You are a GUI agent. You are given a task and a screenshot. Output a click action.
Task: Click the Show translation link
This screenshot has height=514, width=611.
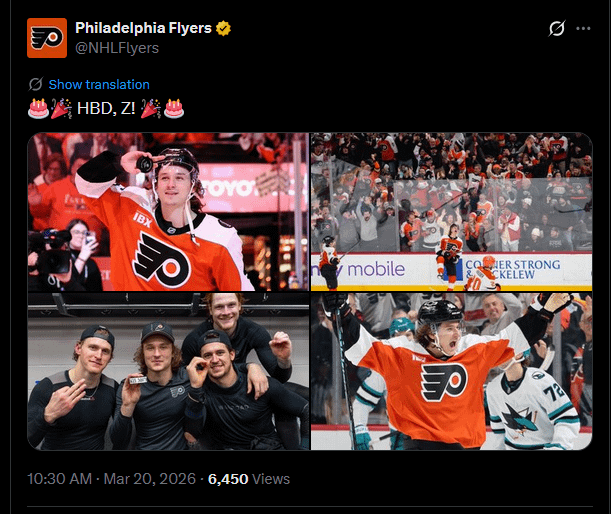tap(99, 85)
